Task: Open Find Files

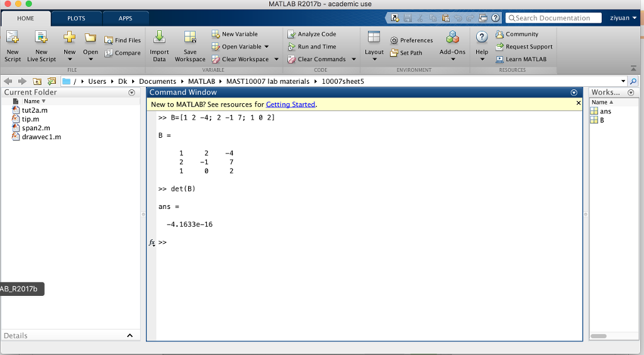Action: pos(123,40)
